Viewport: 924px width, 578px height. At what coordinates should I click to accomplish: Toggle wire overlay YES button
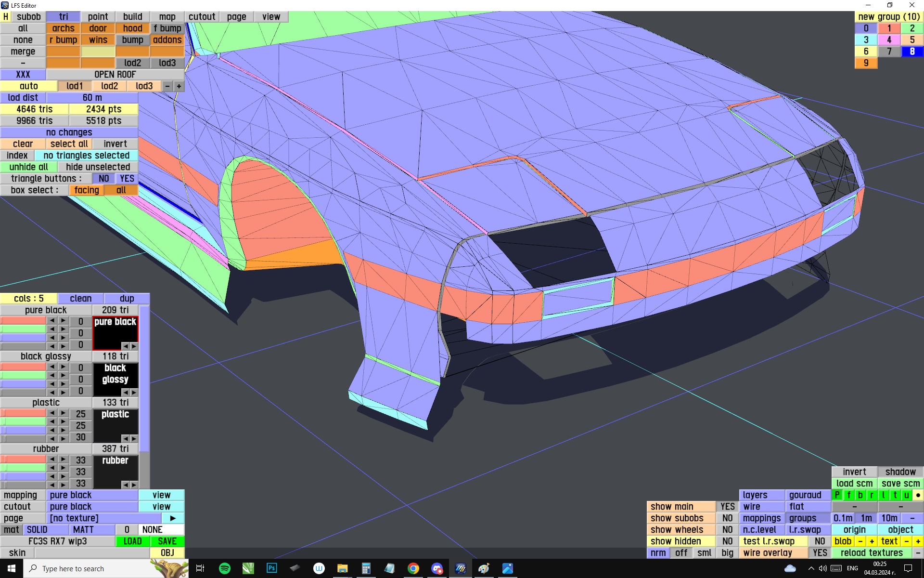pyautogui.click(x=820, y=553)
